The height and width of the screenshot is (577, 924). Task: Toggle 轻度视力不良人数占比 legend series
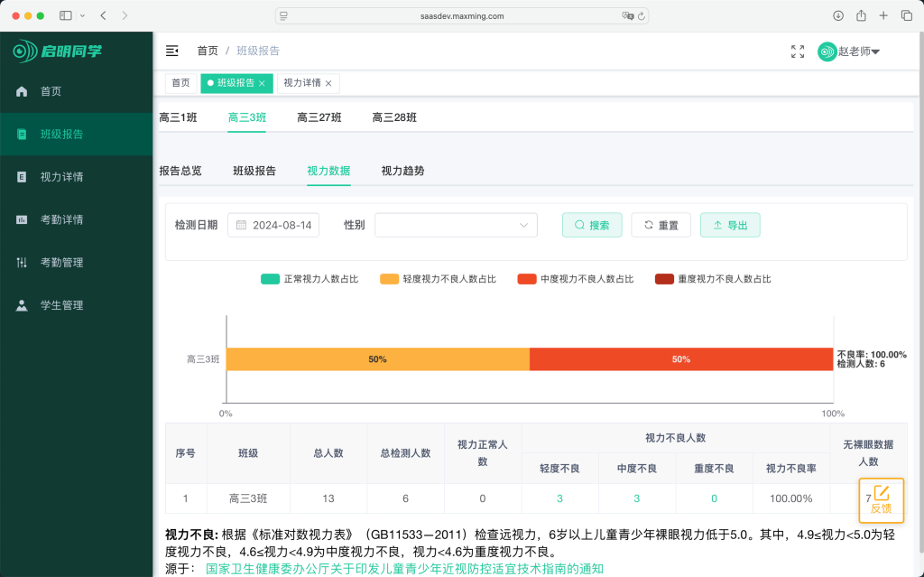pyautogui.click(x=438, y=279)
